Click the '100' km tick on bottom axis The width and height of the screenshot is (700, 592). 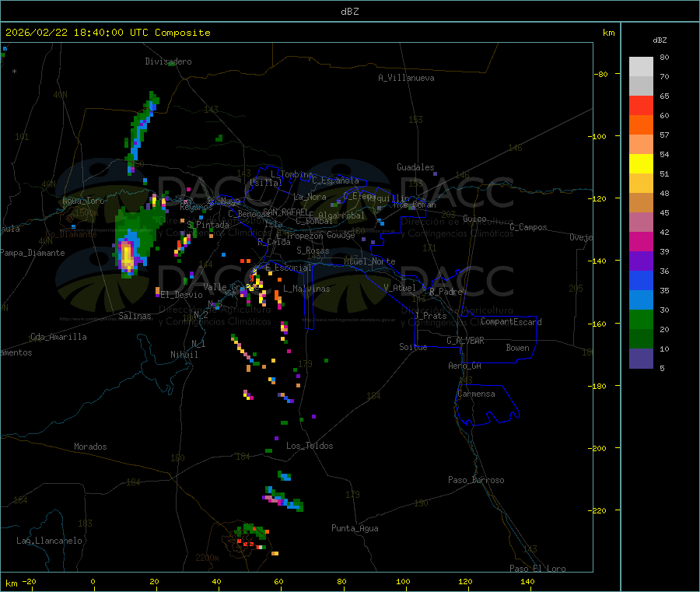click(x=403, y=582)
